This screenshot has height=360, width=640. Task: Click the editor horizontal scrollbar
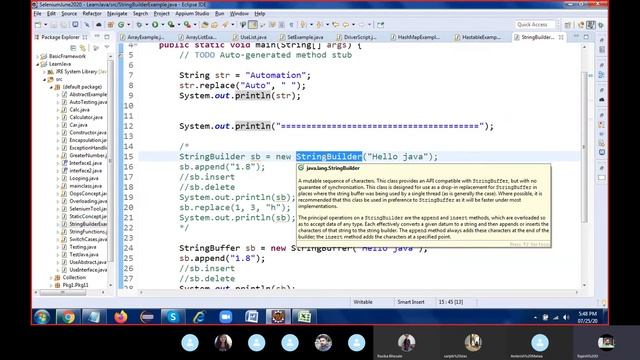(x=359, y=292)
